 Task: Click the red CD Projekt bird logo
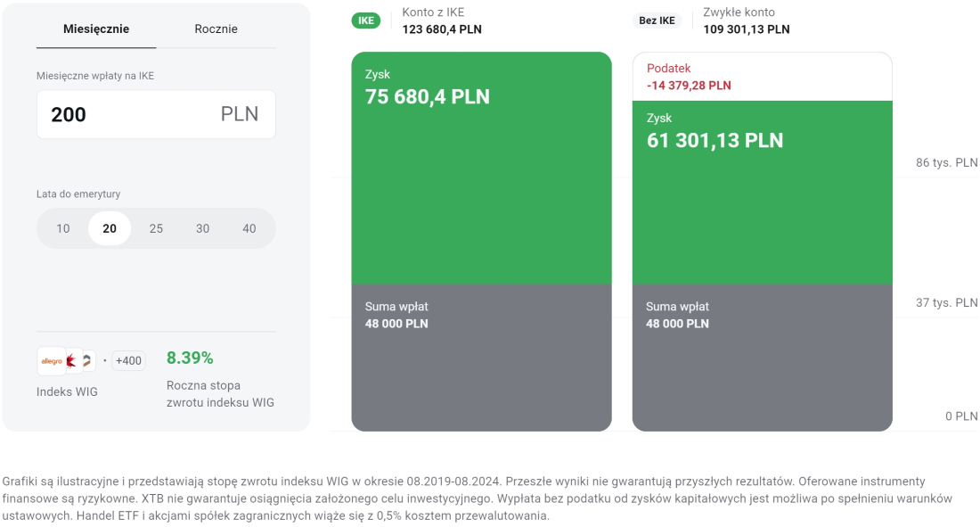click(x=71, y=361)
